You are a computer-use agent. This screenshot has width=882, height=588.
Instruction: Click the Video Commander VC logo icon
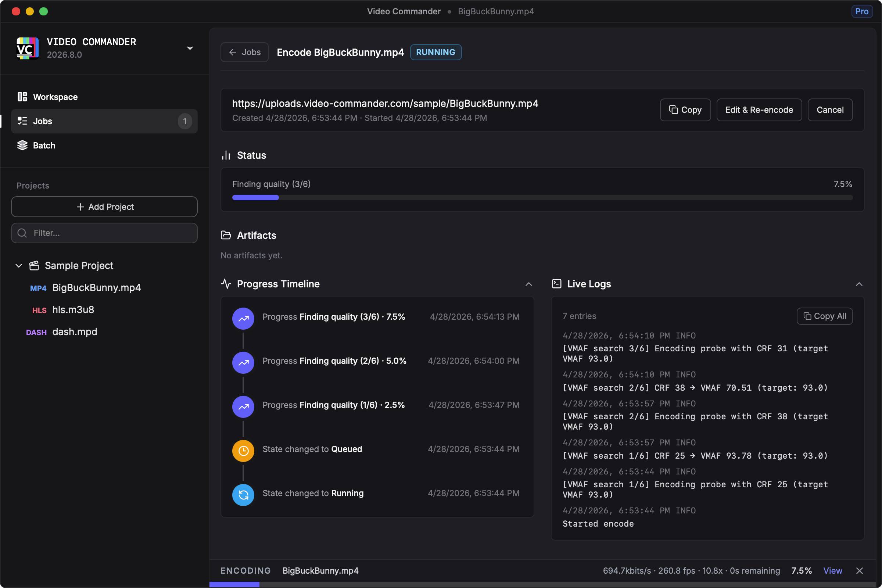click(27, 48)
